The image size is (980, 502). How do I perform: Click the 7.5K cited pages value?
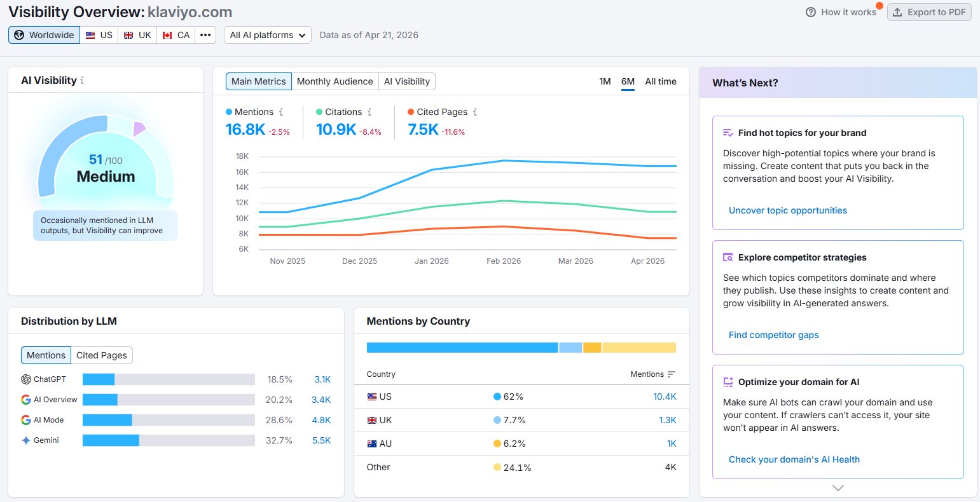coord(423,130)
